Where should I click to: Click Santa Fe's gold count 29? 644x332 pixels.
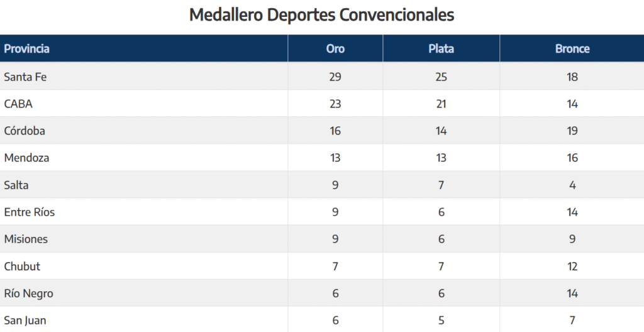(x=335, y=77)
